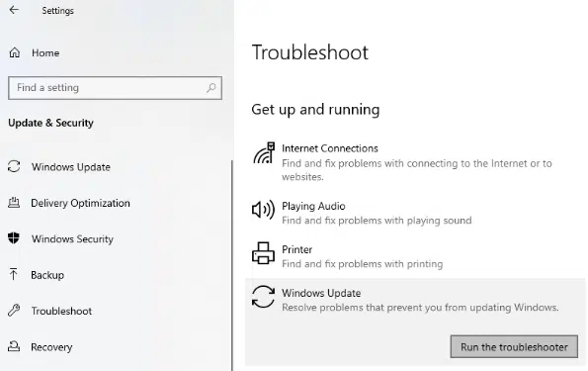588x371 pixels.
Task: Click the Windows Security shield icon
Action: pos(14,237)
